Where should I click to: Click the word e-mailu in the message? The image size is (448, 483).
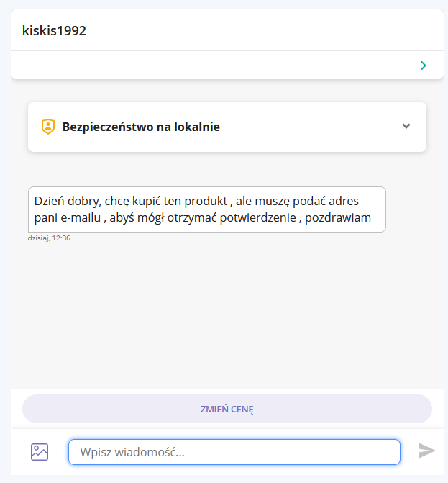click(x=81, y=217)
